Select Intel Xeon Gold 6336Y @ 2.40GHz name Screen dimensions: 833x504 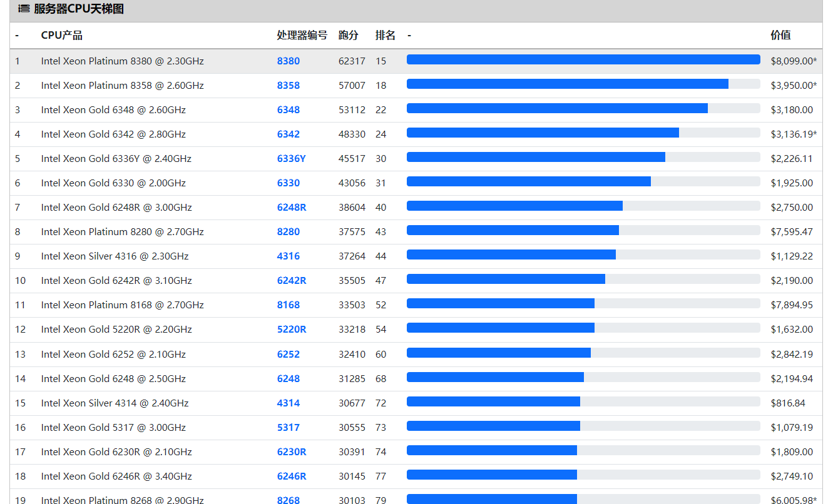point(116,159)
